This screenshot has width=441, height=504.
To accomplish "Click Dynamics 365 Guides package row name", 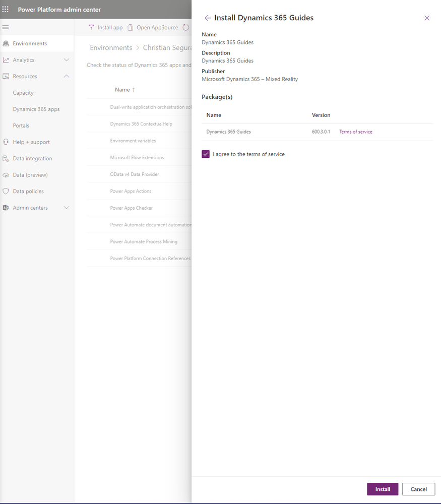I will pyautogui.click(x=228, y=132).
